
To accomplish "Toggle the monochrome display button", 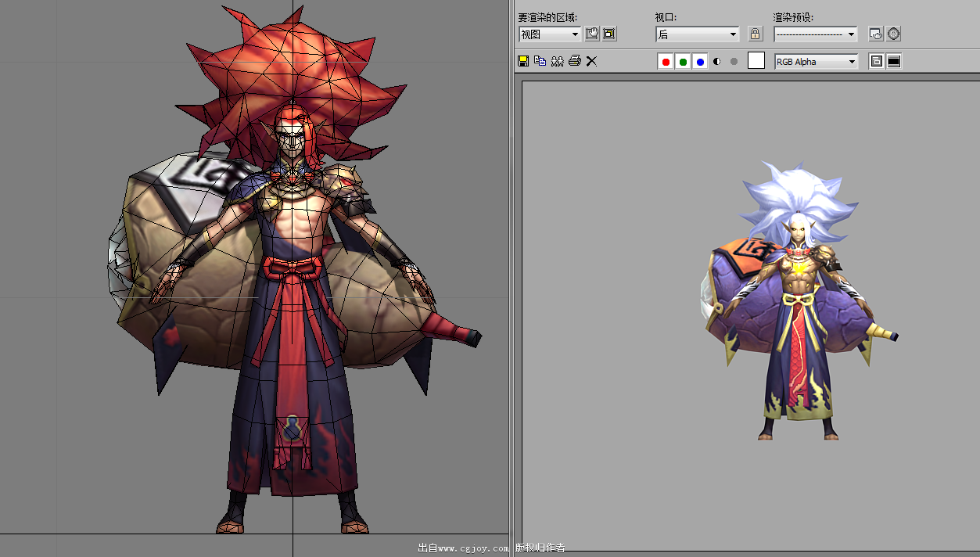I will pos(734,62).
